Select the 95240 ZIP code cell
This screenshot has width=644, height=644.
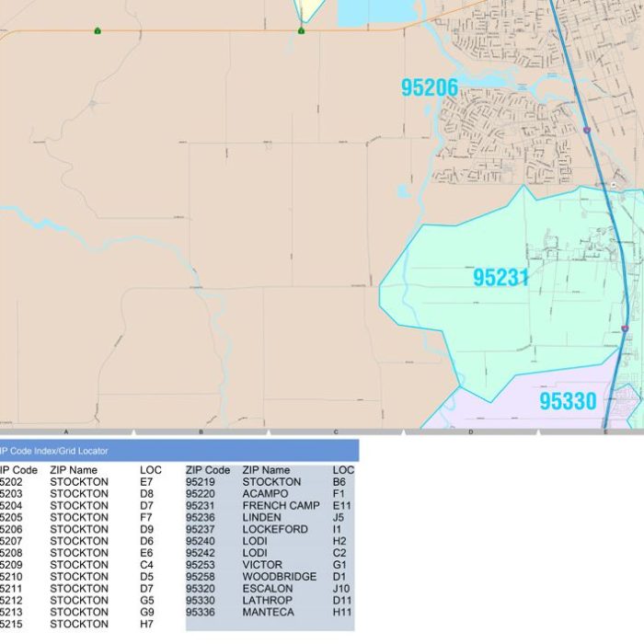coord(201,541)
